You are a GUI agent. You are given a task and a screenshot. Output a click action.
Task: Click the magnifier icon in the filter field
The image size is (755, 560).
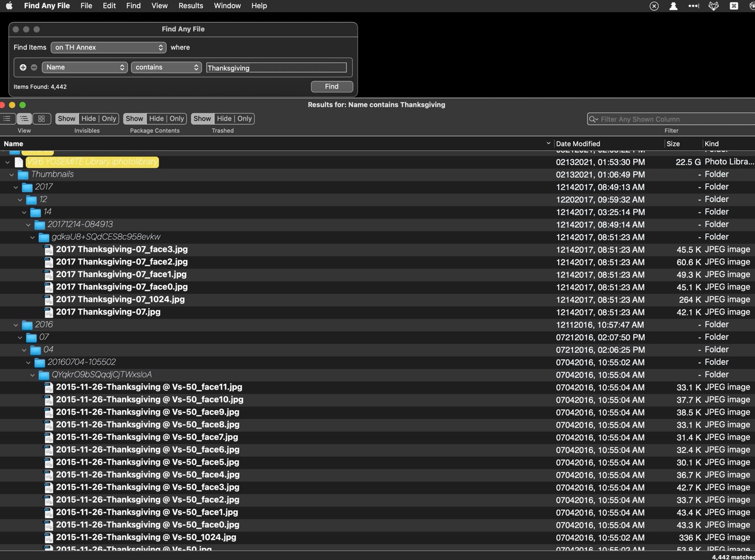(x=593, y=119)
